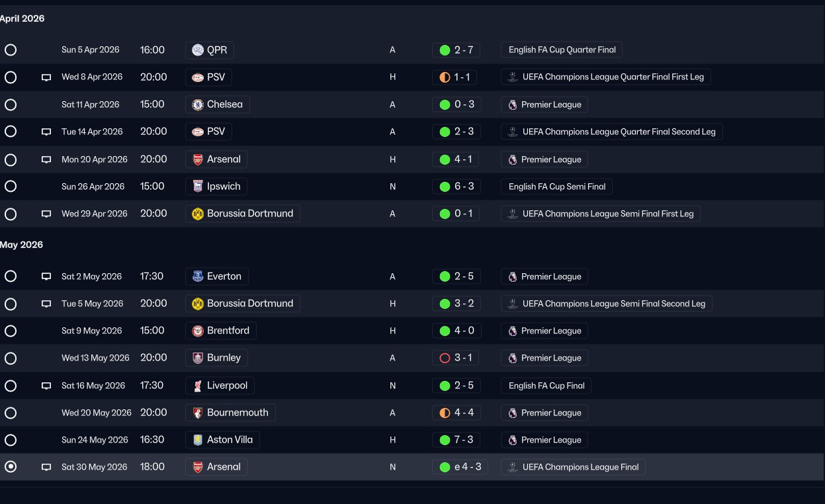825x504 pixels.
Task: Click the Borussia Dortmund badge on the 29 Apr fixture
Action: point(197,214)
